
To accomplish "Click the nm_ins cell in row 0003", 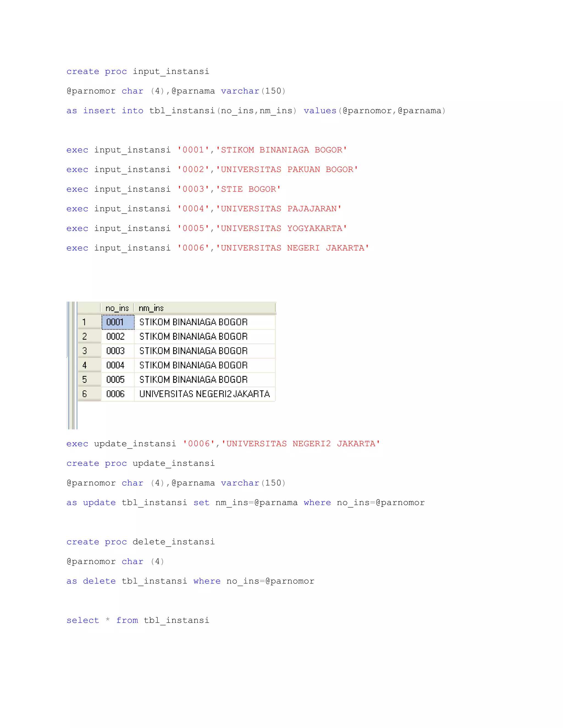I will pyautogui.click(x=205, y=351).
